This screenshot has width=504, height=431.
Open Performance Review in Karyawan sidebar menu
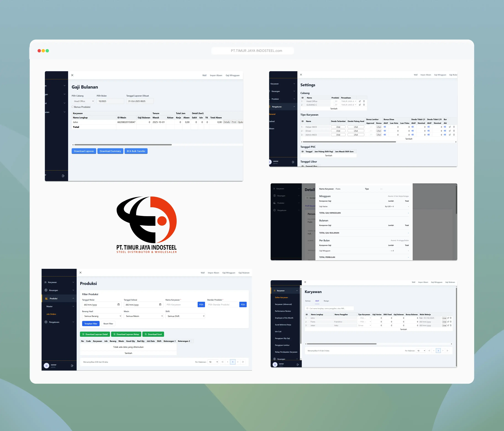(283, 311)
